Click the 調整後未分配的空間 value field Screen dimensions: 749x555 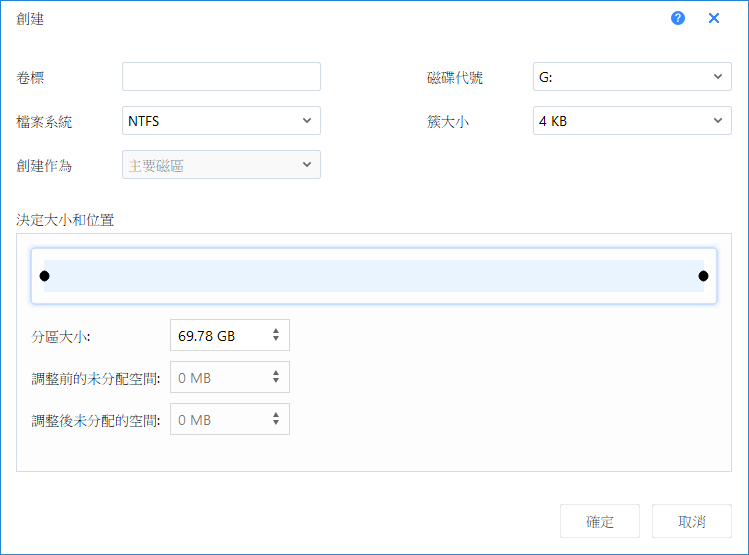click(218, 420)
